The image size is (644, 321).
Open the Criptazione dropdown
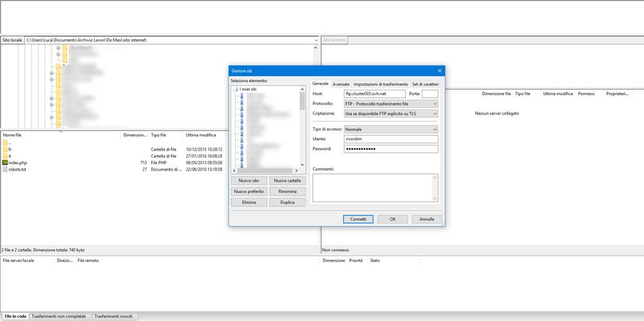pos(391,113)
